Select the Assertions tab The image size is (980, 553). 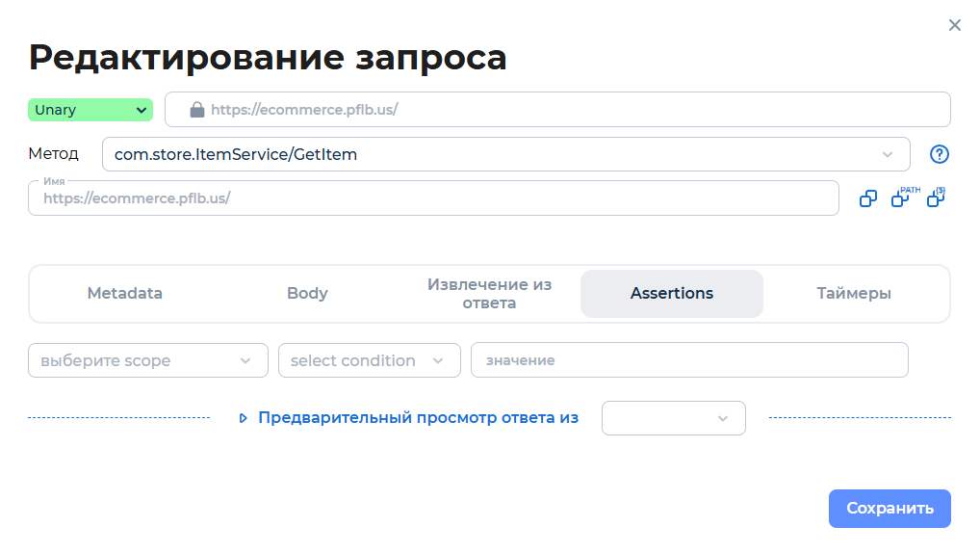pos(672,294)
